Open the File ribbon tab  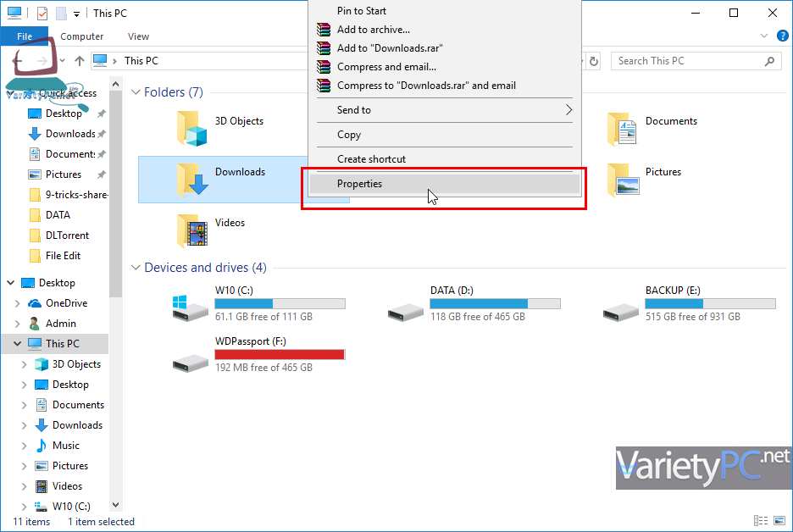[25, 36]
